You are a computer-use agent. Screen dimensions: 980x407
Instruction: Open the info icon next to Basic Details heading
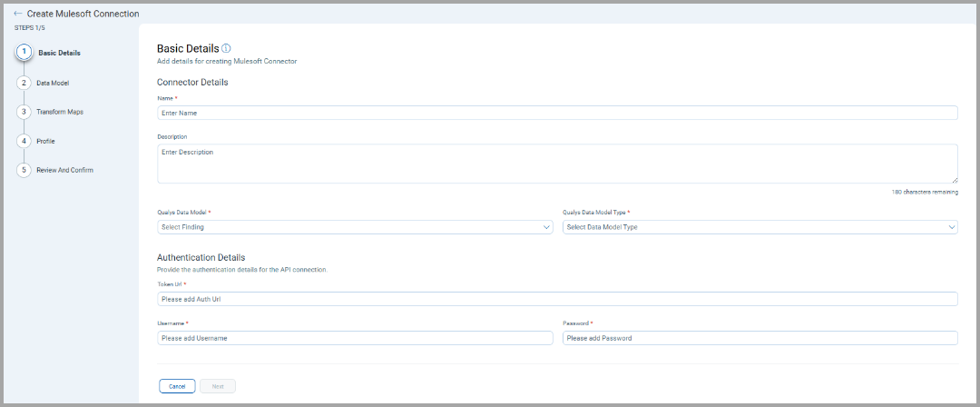[x=226, y=48]
